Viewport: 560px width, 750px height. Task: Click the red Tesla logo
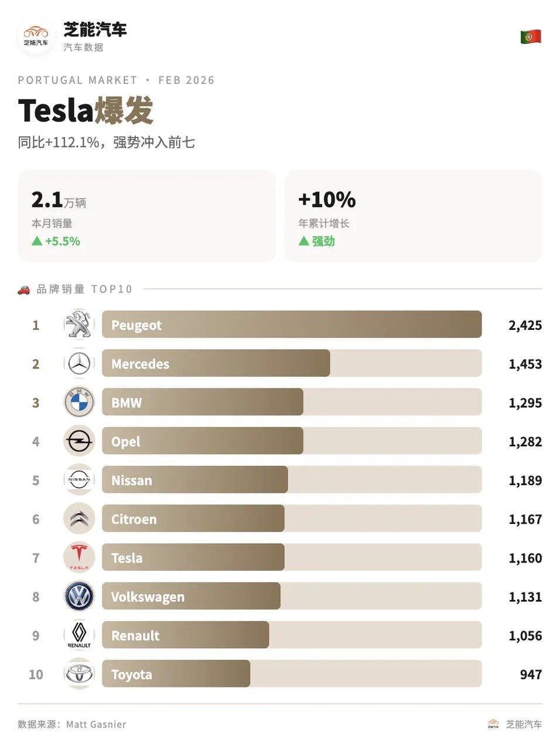tap(79, 557)
